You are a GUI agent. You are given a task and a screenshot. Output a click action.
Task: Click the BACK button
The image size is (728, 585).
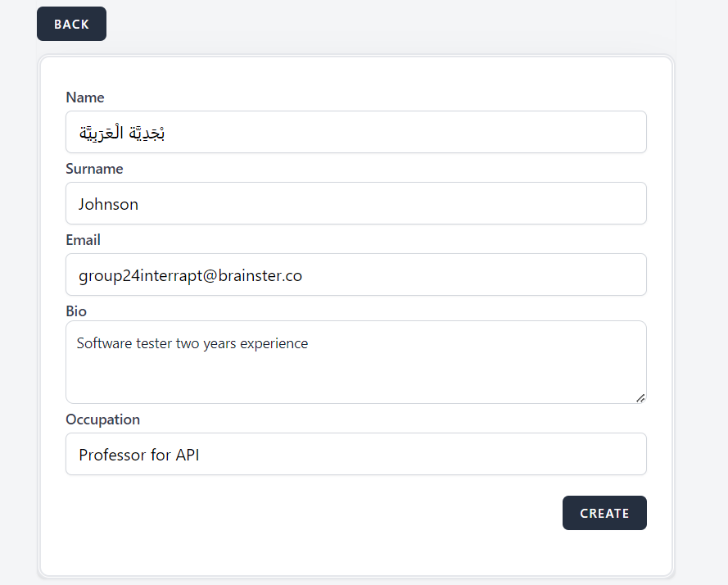[71, 24]
